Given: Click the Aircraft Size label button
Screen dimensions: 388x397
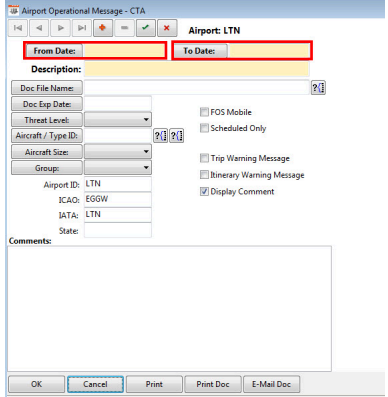Looking at the screenshot, I should coord(47,152).
